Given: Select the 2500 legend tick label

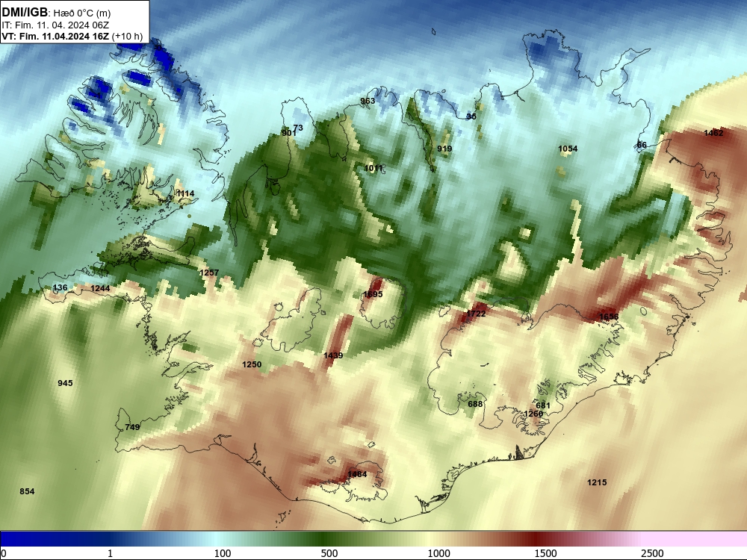Looking at the screenshot, I should click(652, 553).
